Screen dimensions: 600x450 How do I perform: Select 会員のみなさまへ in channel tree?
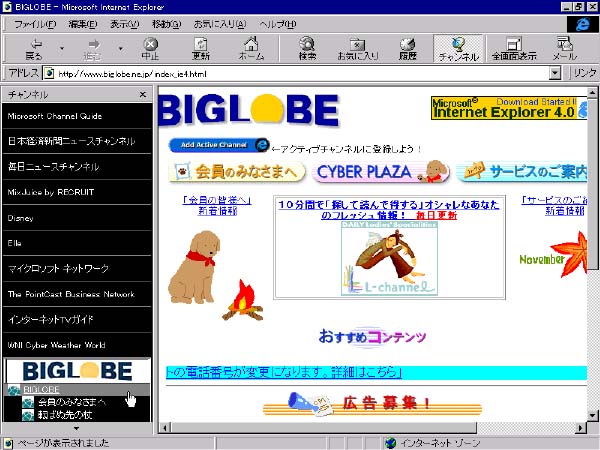pos(72,402)
